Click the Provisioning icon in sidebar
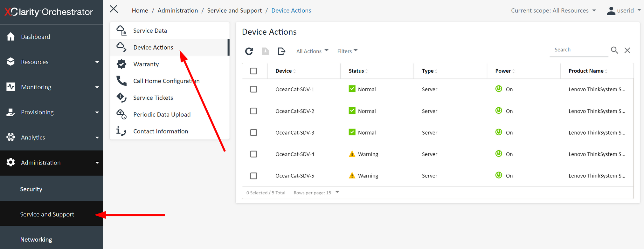Screen dimensions: 644x249 [x=10, y=112]
